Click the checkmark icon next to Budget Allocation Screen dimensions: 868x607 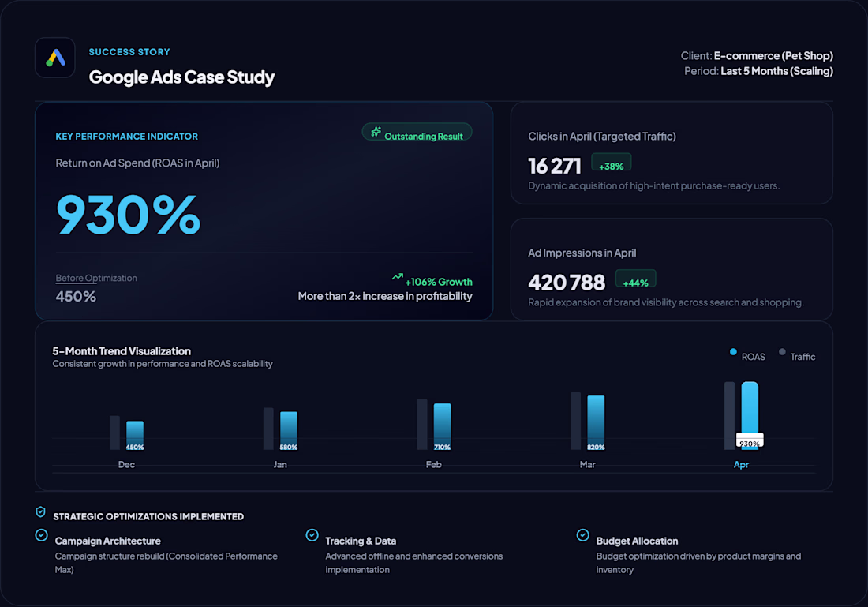pos(583,535)
